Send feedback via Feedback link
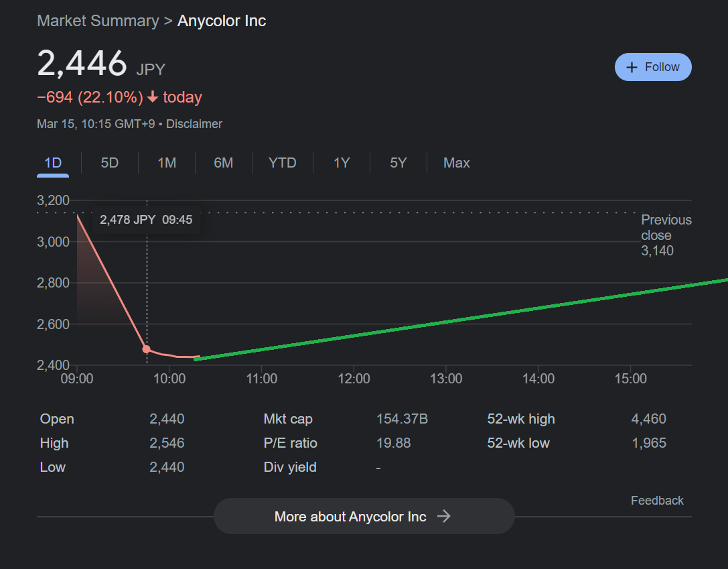 657,501
